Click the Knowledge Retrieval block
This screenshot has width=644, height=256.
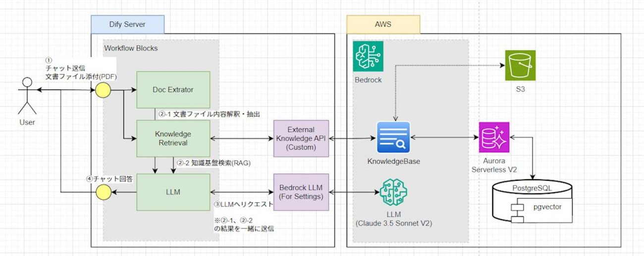click(173, 138)
